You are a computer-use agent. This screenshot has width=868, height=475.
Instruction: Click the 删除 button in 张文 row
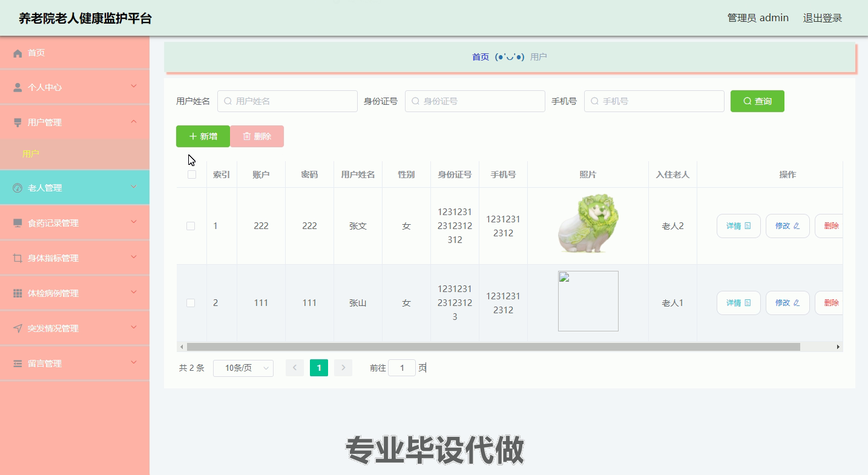coord(829,226)
